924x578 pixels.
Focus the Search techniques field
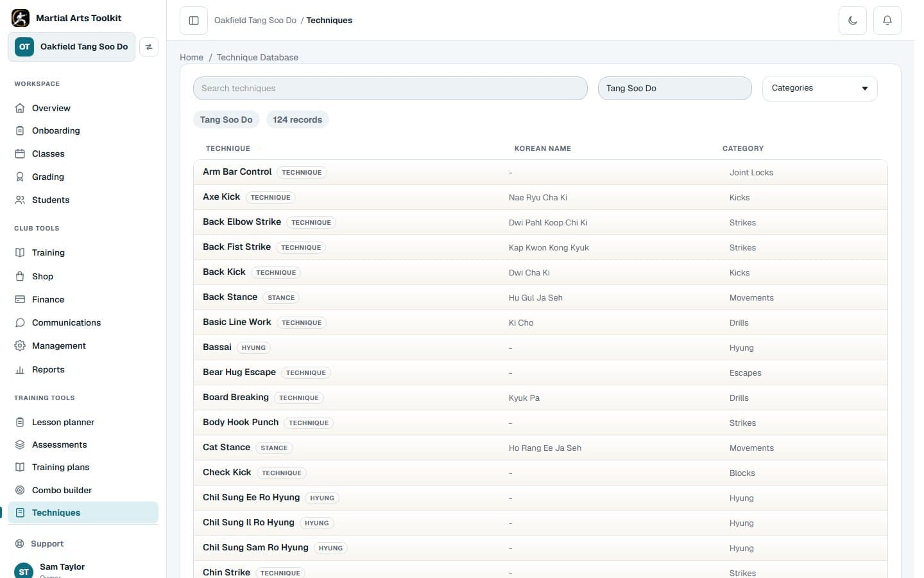click(390, 88)
